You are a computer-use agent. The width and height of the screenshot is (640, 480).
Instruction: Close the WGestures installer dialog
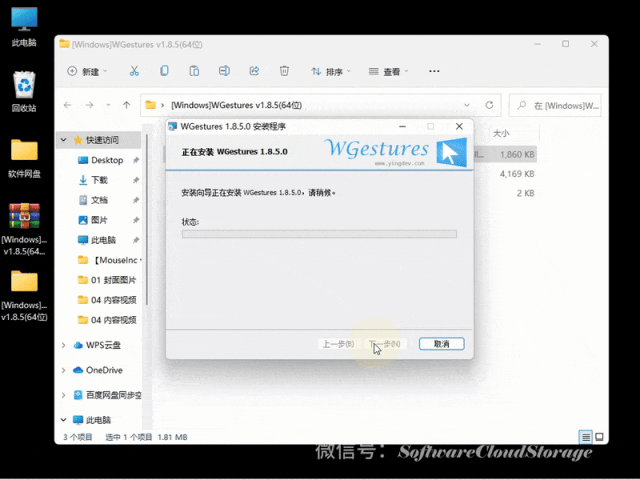[459, 127]
